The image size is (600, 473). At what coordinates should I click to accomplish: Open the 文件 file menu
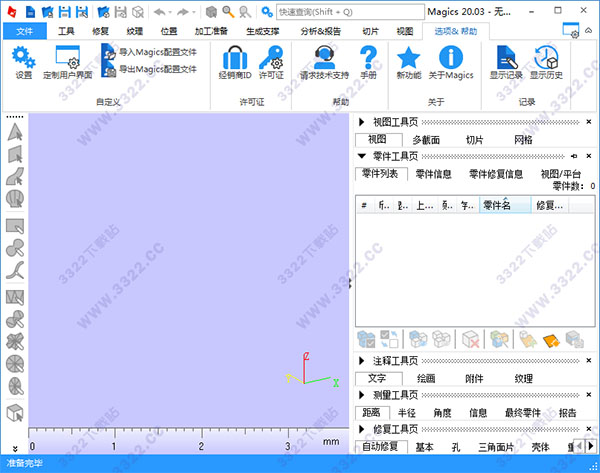click(25, 31)
